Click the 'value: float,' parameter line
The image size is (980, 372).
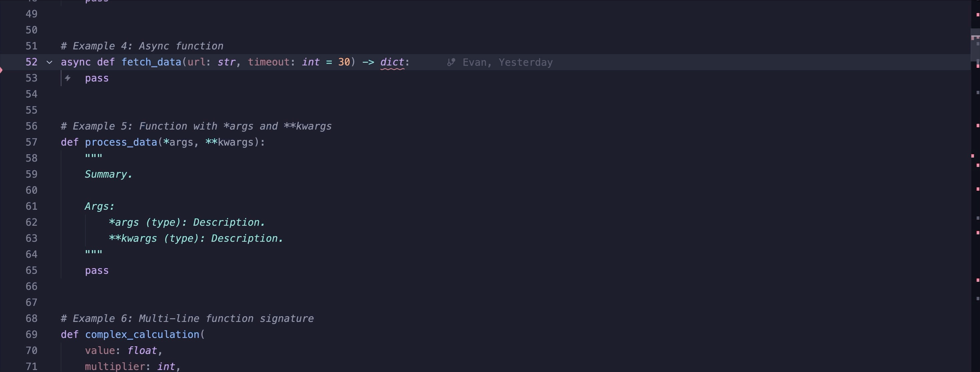click(x=124, y=351)
